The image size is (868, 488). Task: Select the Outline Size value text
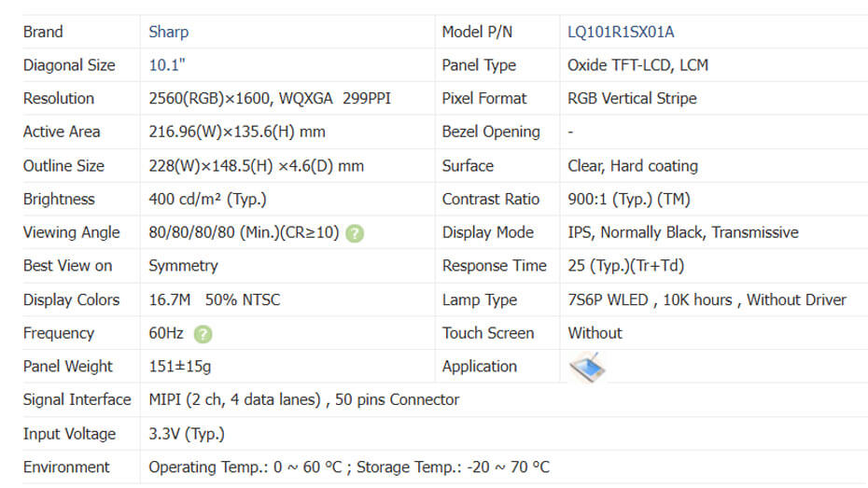[256, 166]
